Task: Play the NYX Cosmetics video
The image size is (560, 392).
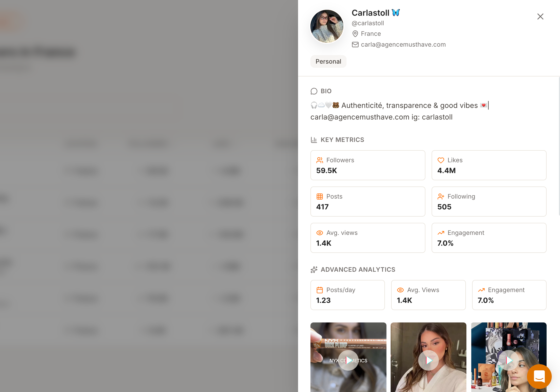Action: (348, 360)
